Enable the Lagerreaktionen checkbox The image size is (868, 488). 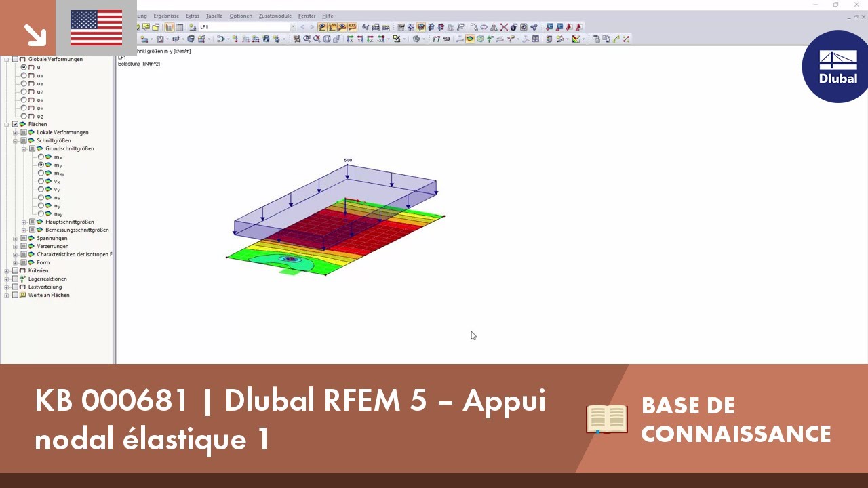[15, 279]
